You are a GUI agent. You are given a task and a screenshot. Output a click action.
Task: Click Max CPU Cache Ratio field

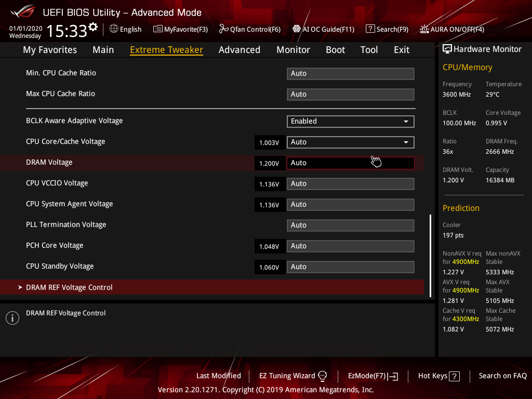pyautogui.click(x=351, y=95)
